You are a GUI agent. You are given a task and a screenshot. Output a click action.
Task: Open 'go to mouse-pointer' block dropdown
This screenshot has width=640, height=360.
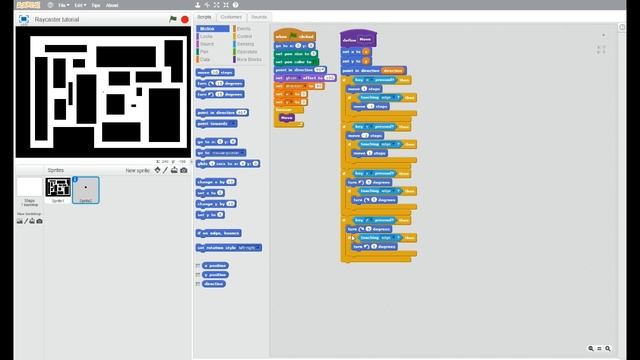(x=242, y=153)
